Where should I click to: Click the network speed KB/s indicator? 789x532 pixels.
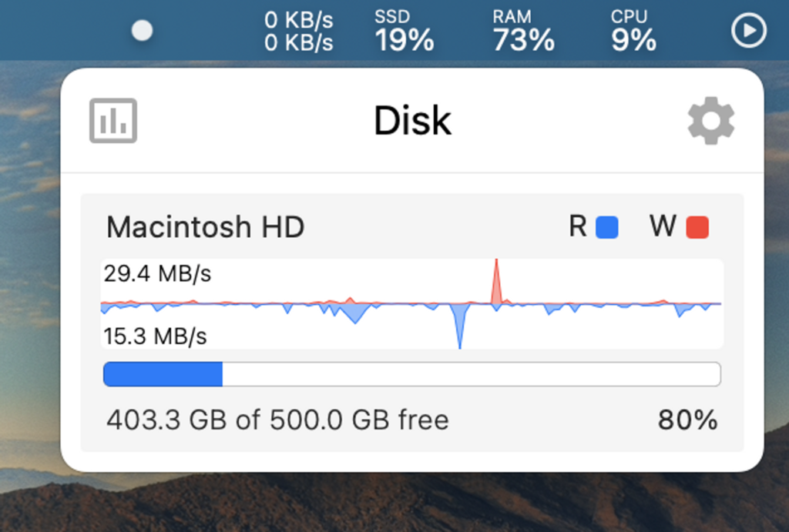pos(298,32)
